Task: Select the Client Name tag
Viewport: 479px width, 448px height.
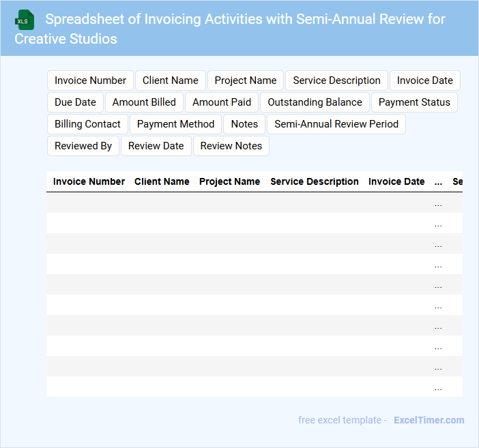Action: [x=171, y=80]
